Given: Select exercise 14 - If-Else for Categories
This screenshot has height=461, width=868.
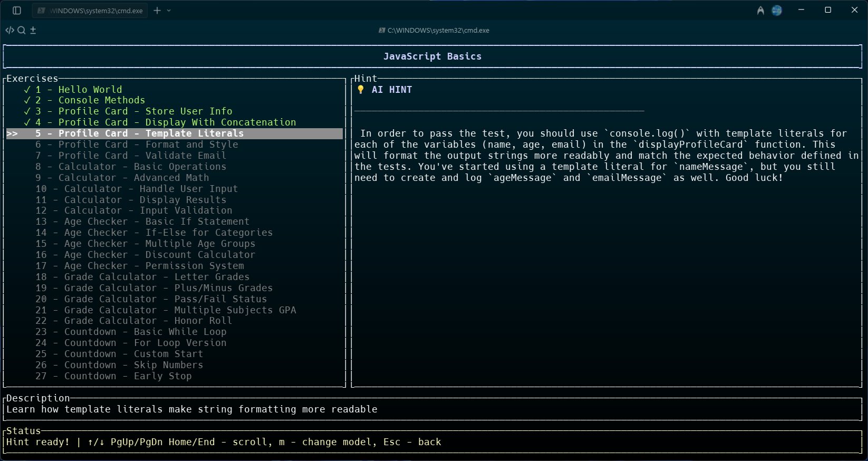Looking at the screenshot, I should pos(175,233).
